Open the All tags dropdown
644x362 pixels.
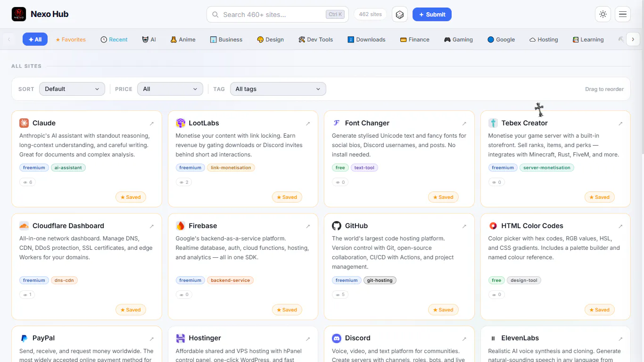click(x=278, y=89)
